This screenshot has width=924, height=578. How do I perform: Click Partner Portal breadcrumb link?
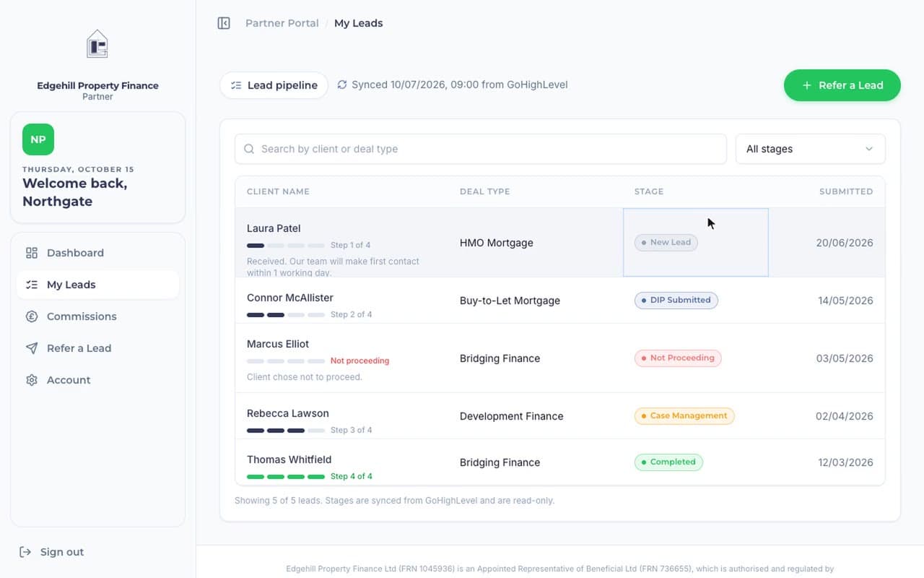tap(282, 23)
